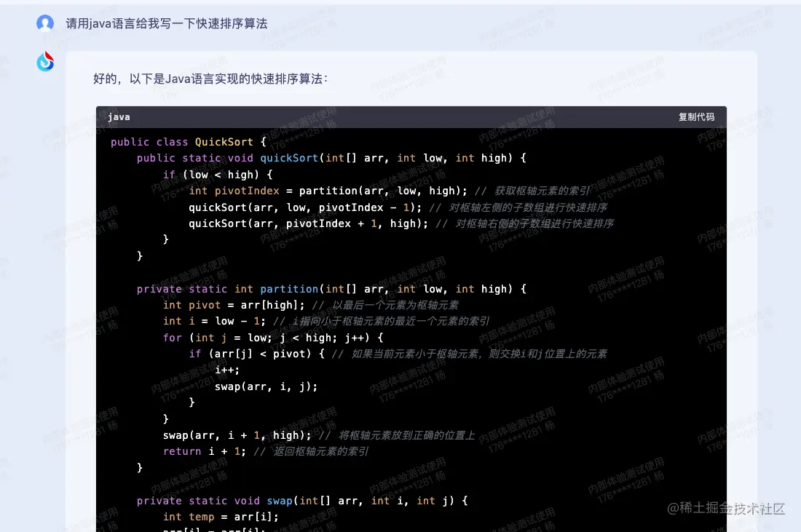Click the partition method signature line

(x=331, y=289)
